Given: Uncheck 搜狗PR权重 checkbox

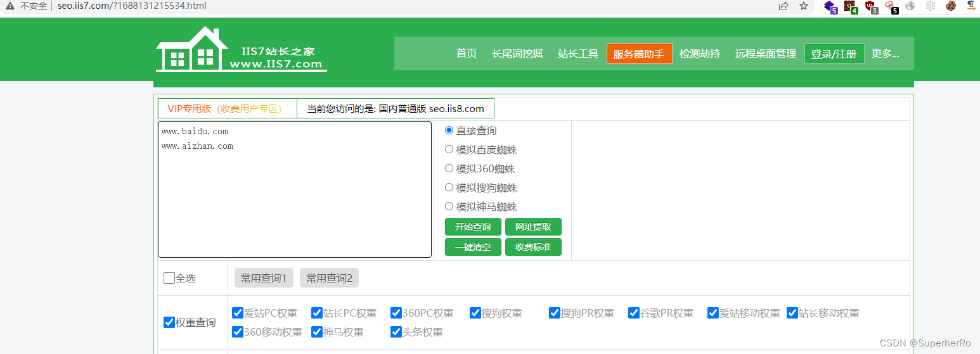Looking at the screenshot, I should pyautogui.click(x=555, y=313).
